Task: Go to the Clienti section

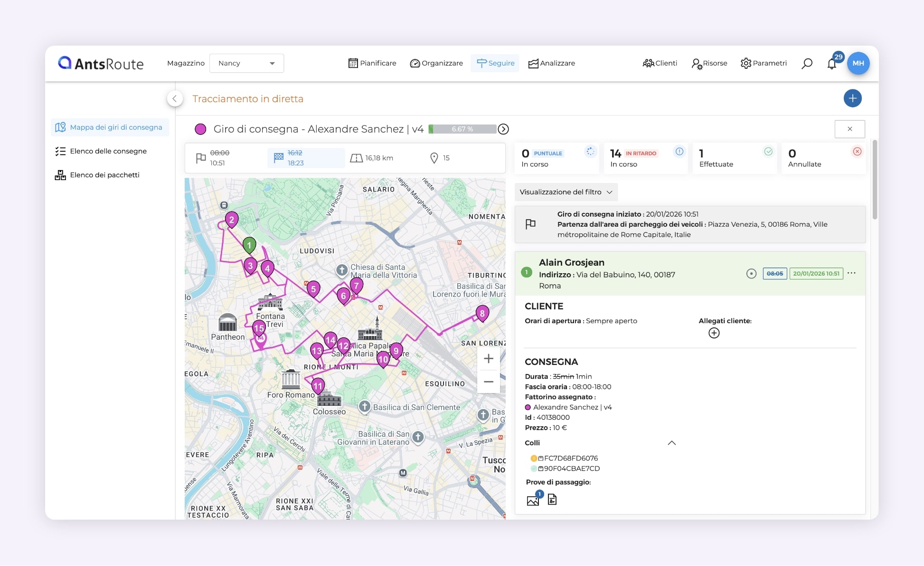Action: coord(660,63)
